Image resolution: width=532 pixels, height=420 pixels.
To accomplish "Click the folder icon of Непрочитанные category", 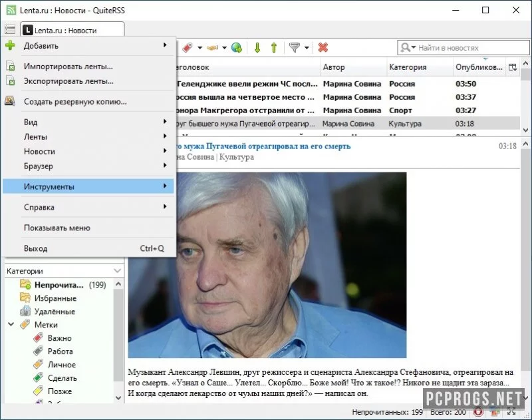I will [25, 284].
